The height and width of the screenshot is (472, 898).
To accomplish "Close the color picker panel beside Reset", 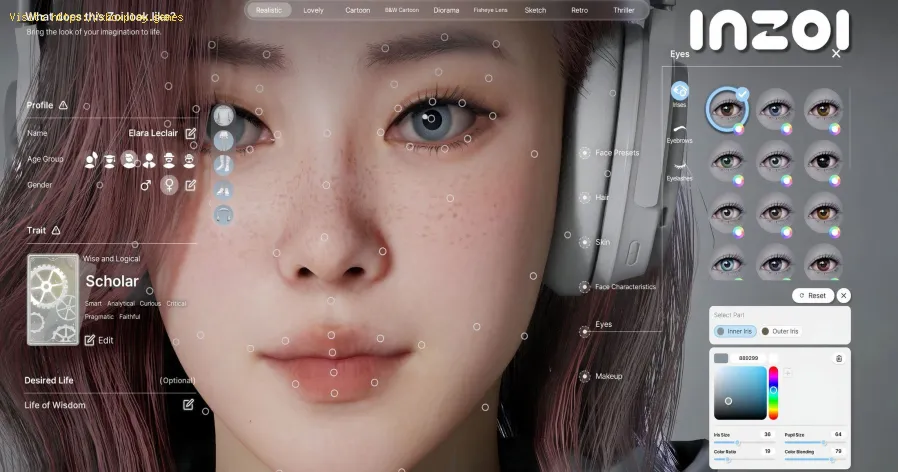I will pyautogui.click(x=843, y=296).
